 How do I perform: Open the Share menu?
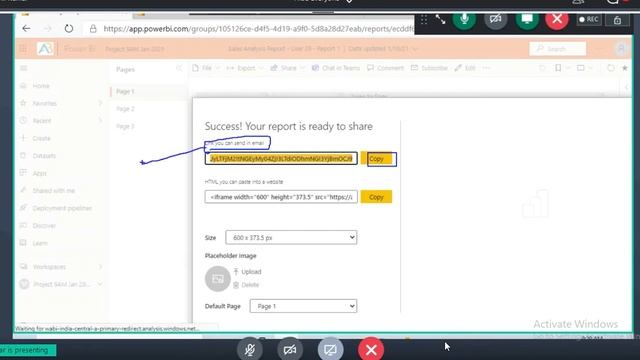point(287,68)
